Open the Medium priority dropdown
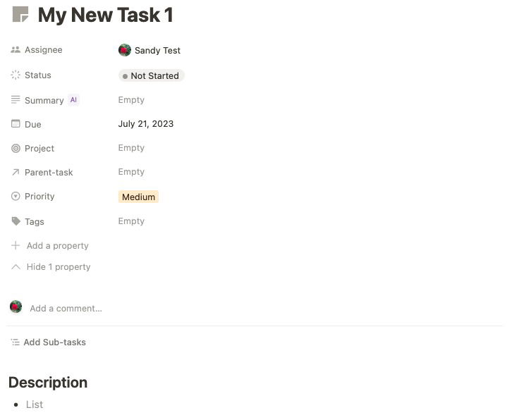Screen dimensions: 507x420 138,197
